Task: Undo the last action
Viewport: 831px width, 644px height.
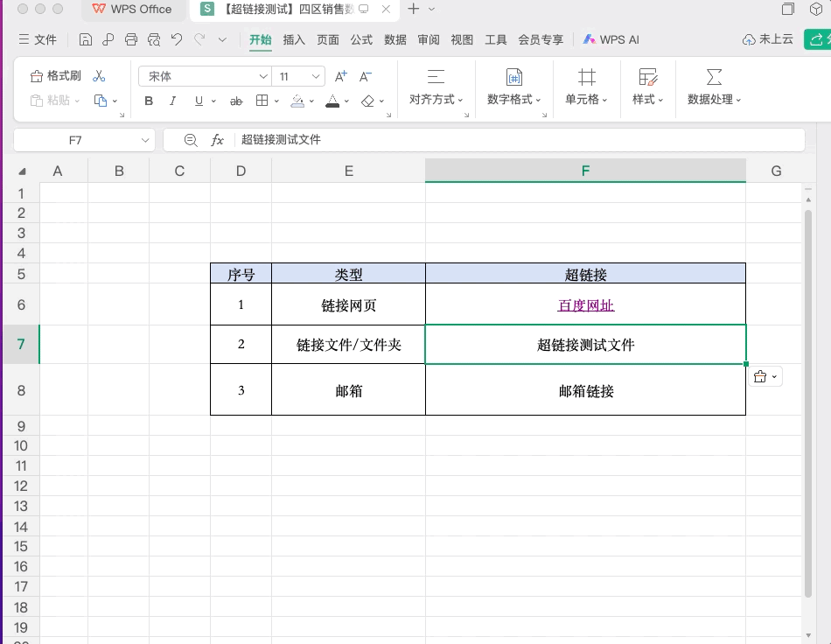Action: (x=177, y=39)
